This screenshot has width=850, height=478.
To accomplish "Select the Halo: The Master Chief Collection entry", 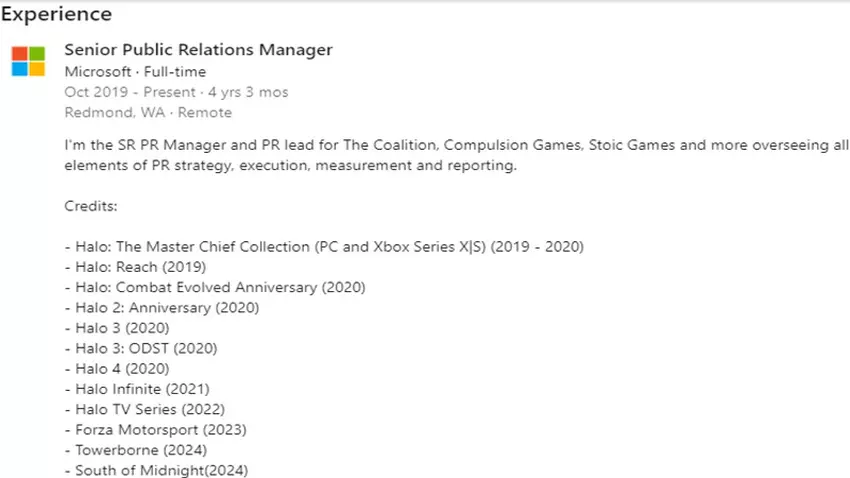I will (x=324, y=246).
